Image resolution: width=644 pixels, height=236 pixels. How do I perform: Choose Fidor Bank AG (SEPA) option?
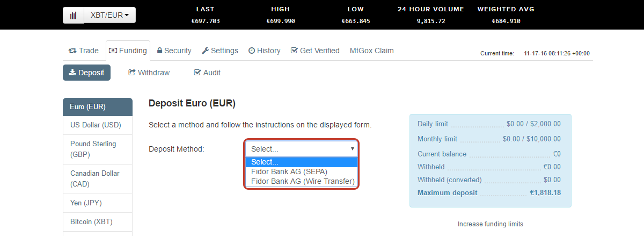[289, 171]
